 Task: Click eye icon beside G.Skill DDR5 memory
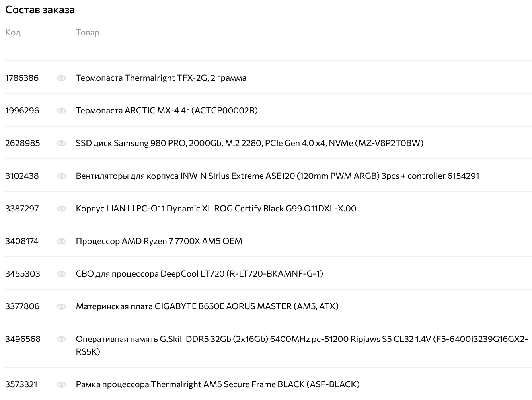61,339
